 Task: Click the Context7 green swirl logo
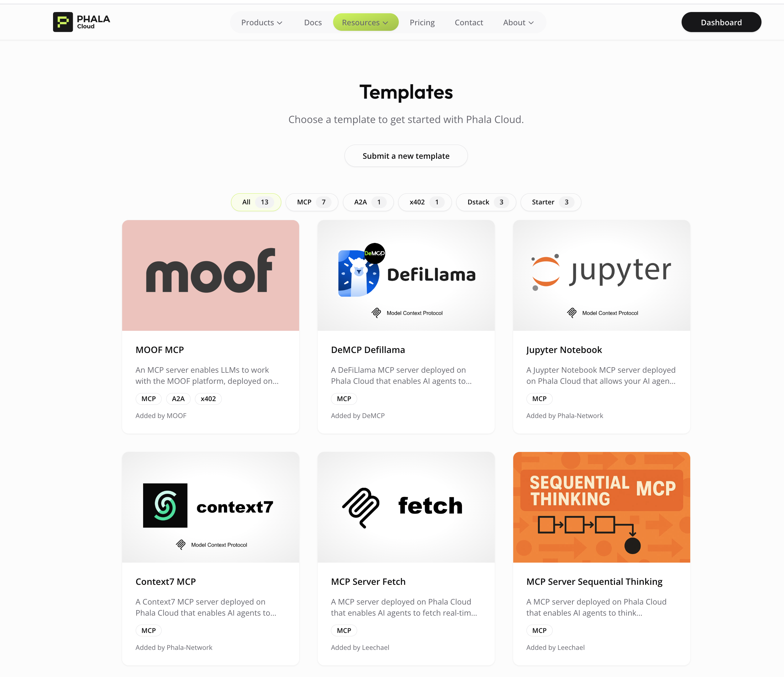(x=165, y=505)
